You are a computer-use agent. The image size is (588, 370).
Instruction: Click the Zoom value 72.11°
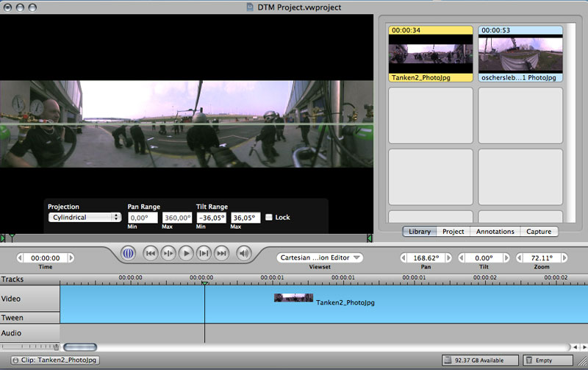(542, 257)
